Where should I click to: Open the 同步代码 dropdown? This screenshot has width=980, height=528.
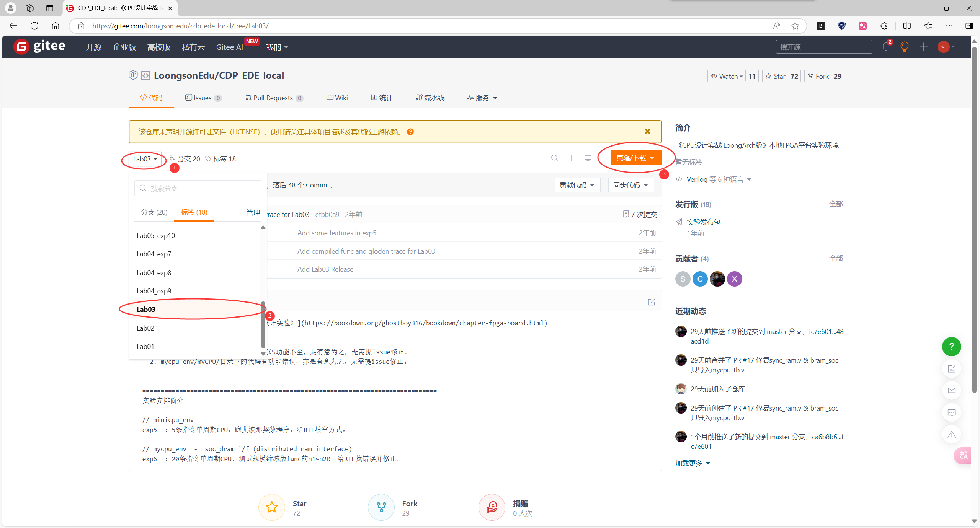pyautogui.click(x=631, y=185)
